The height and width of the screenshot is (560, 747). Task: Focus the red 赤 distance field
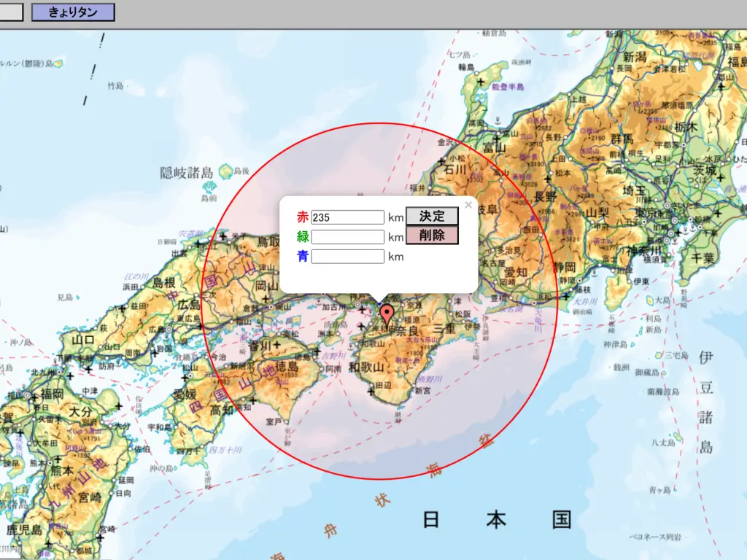(347, 217)
